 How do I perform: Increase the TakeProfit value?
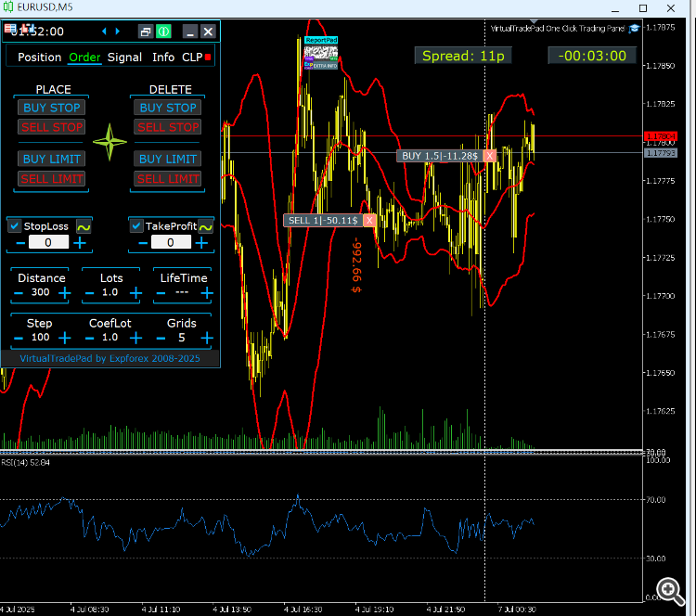point(201,243)
